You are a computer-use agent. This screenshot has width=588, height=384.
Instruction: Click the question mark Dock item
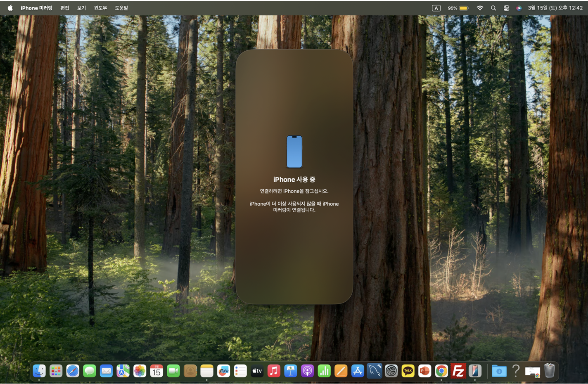pos(516,371)
